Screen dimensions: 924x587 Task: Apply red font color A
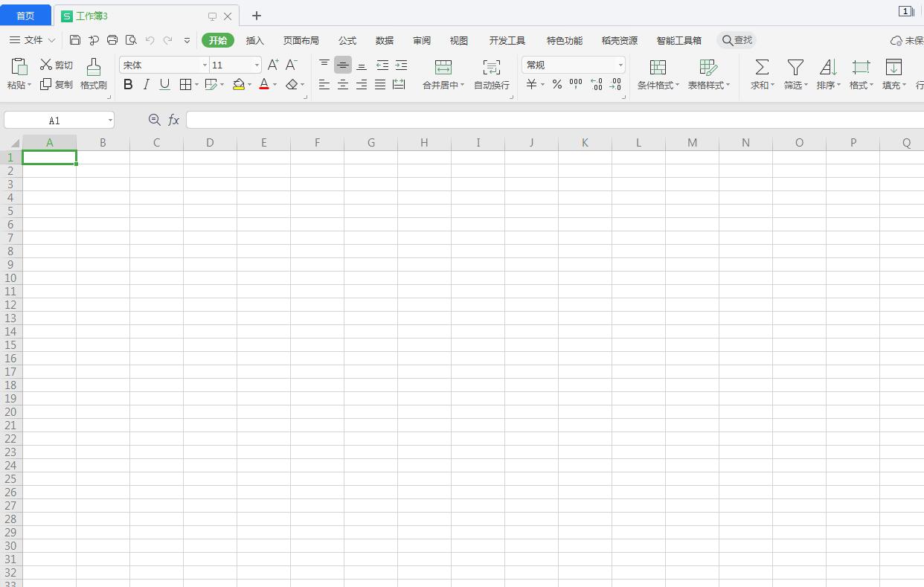click(264, 85)
